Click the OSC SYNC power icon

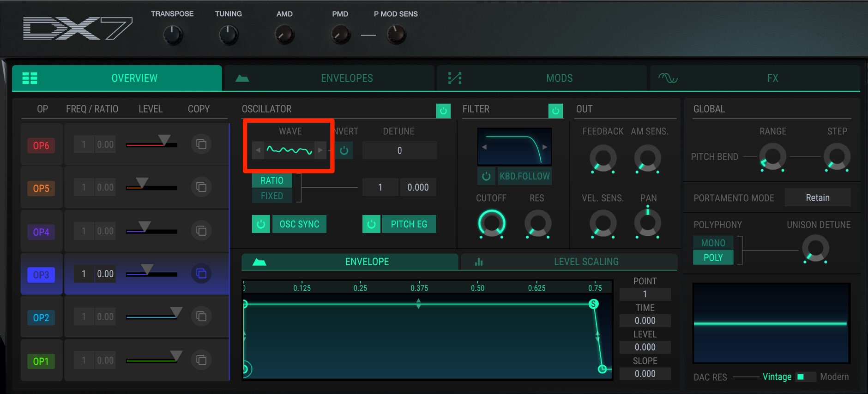tap(261, 224)
